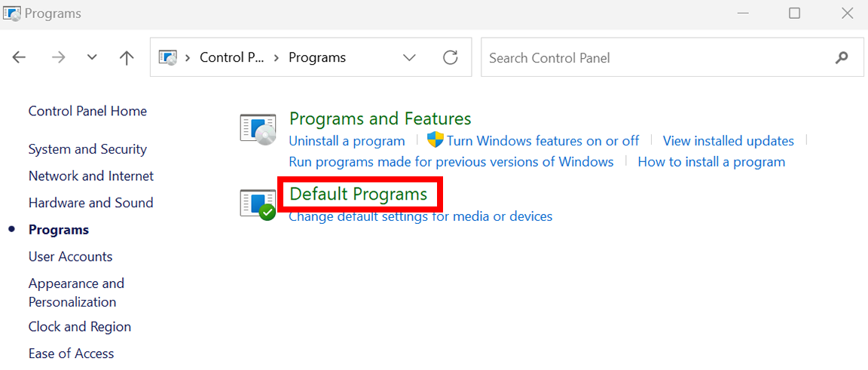The width and height of the screenshot is (868, 370).
Task: Open the recent locations dropdown chevron
Action: [x=93, y=57]
